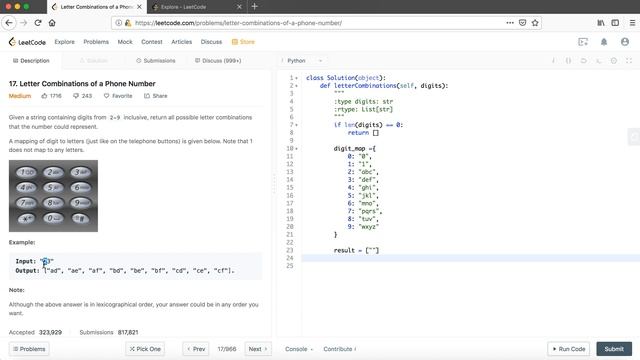Click the Pocket save icon in address bar
This screenshot has height=360, width=640.
pos(522,23)
